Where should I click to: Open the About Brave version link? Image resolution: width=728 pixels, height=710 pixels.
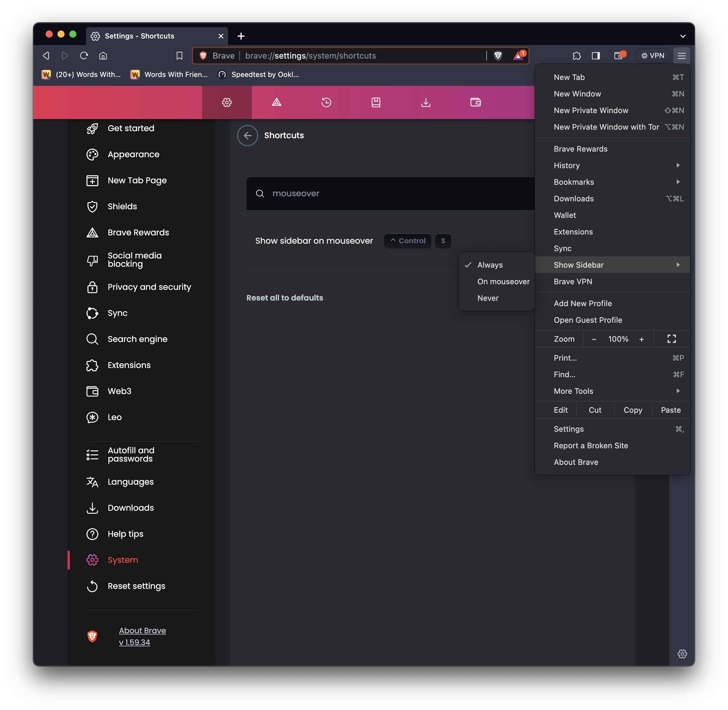pos(142,636)
